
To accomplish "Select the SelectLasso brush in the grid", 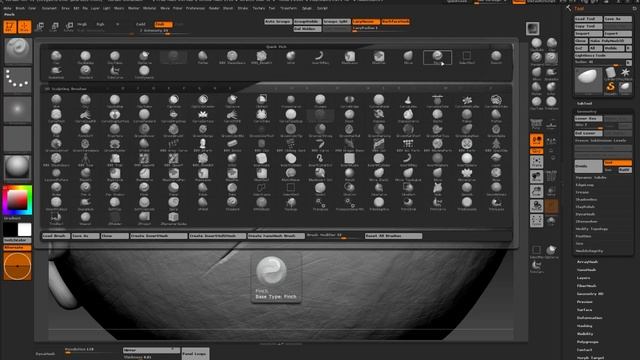I will pyautogui.click(x=261, y=189).
